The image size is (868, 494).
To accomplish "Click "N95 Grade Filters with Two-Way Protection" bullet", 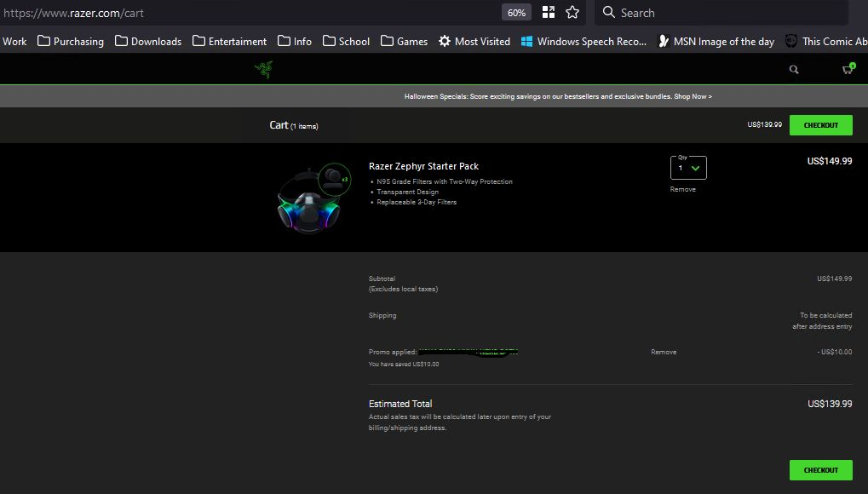I will point(445,181).
